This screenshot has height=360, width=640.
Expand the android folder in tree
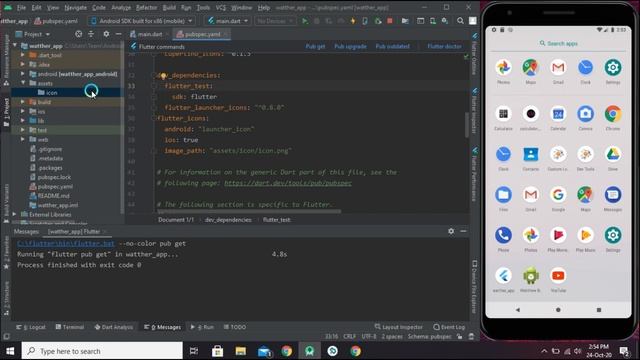23,74
